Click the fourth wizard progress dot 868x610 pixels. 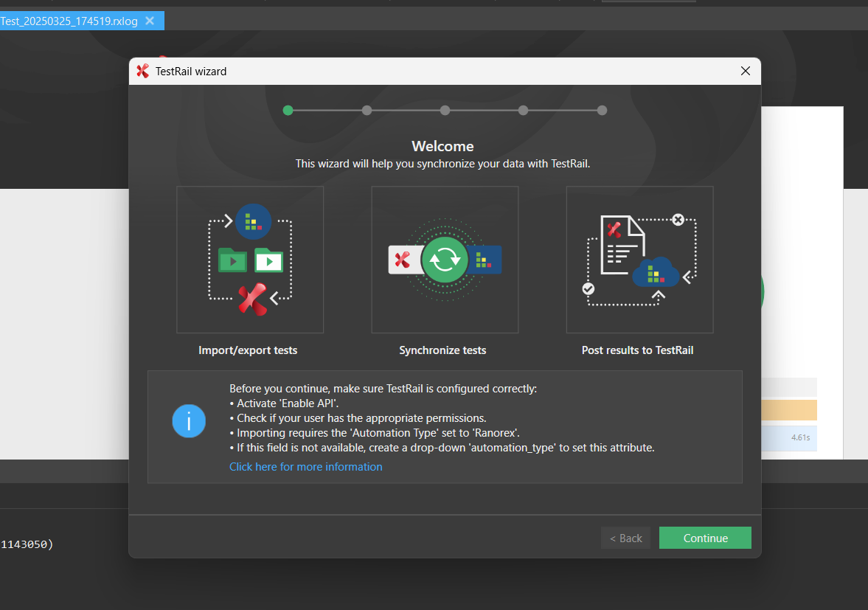click(x=523, y=111)
